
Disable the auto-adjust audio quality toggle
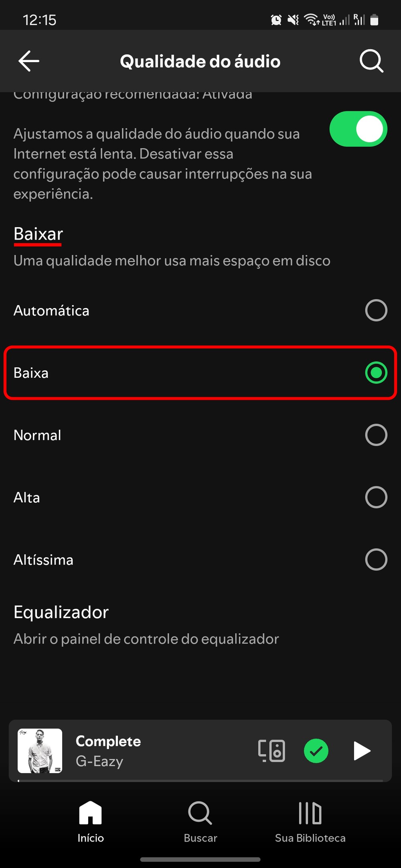[x=358, y=129]
